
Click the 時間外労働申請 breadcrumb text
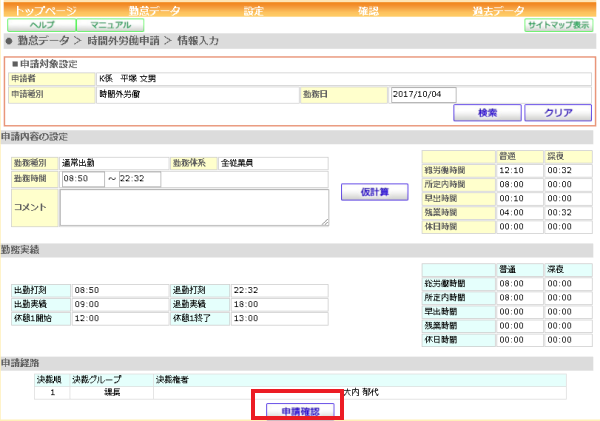click(123, 41)
